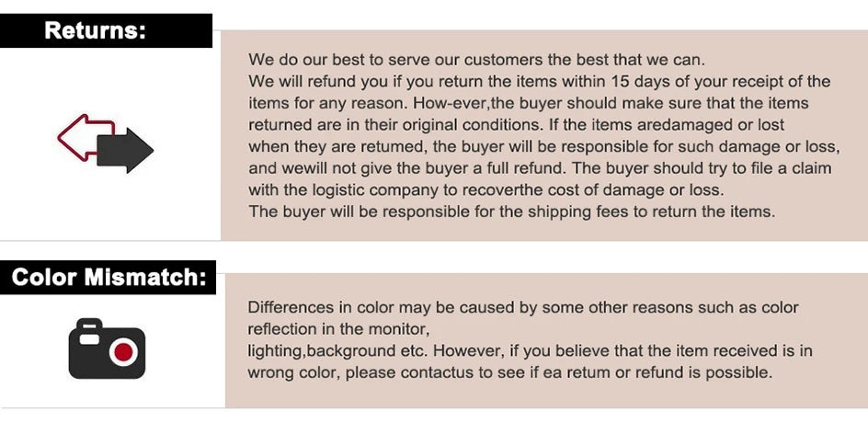Click the red outlined left arrow icon
The image size is (868, 423).
[74, 135]
